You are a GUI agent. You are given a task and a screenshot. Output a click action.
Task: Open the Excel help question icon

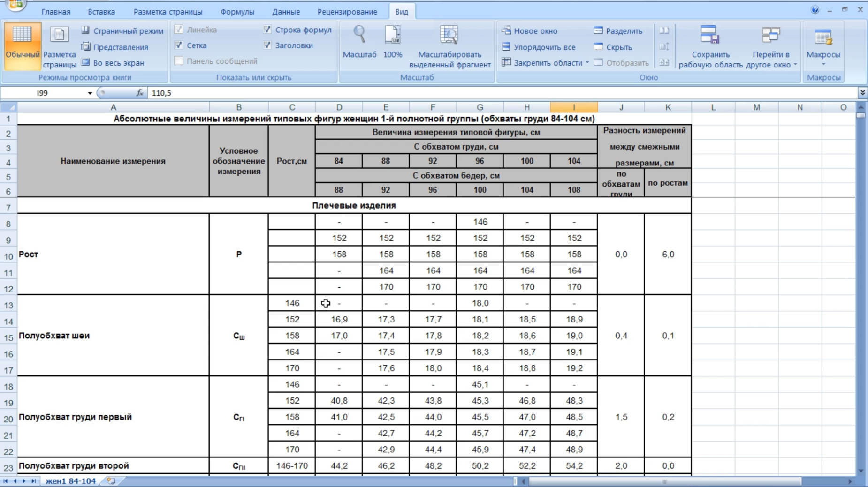pyautogui.click(x=815, y=10)
